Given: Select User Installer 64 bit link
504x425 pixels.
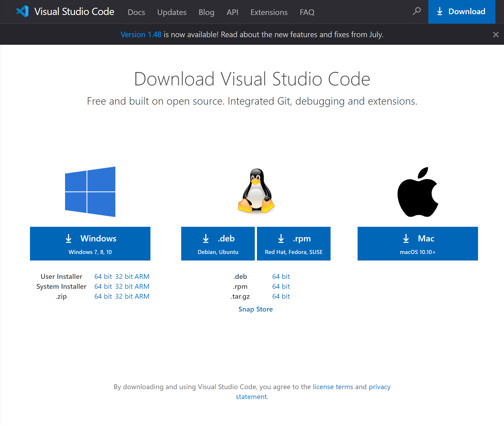Looking at the screenshot, I should (x=103, y=276).
